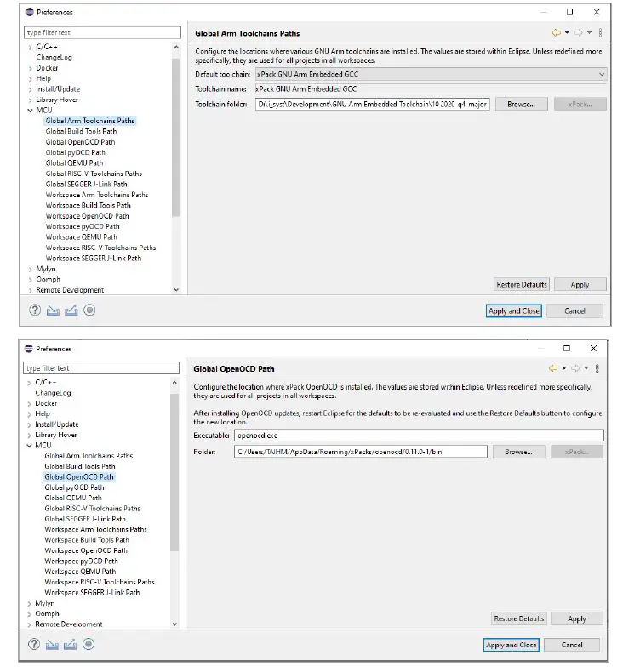Click Import preferences icon in top Preferences window
623x672 pixels.
point(53,310)
